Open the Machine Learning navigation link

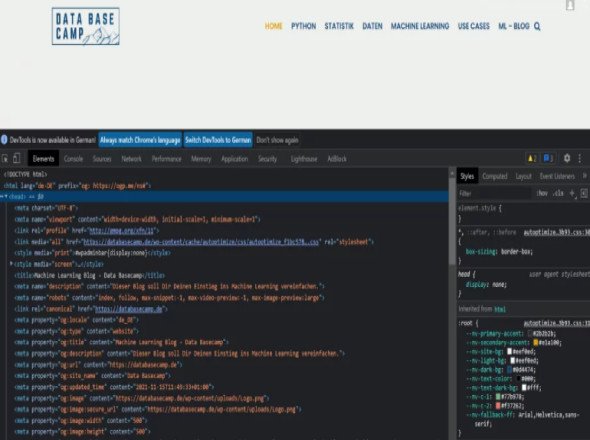tap(420, 26)
